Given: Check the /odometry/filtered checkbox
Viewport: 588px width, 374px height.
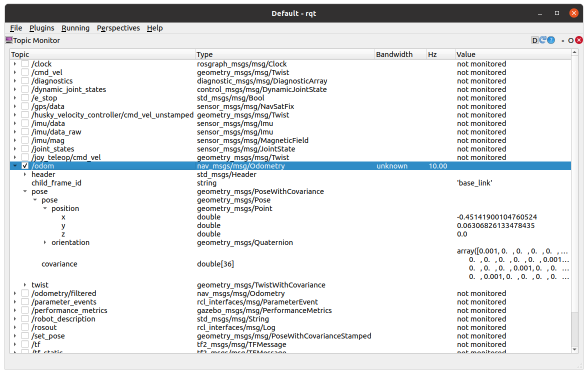Looking at the screenshot, I should click(25, 293).
